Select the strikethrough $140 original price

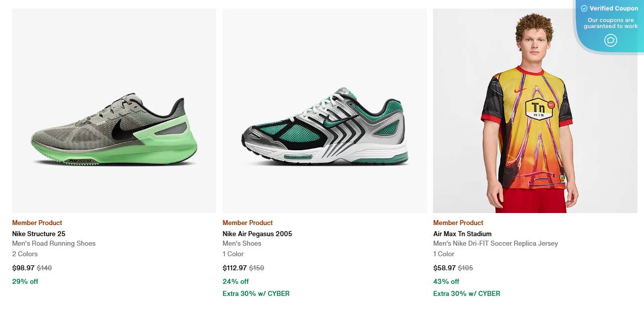tap(44, 268)
